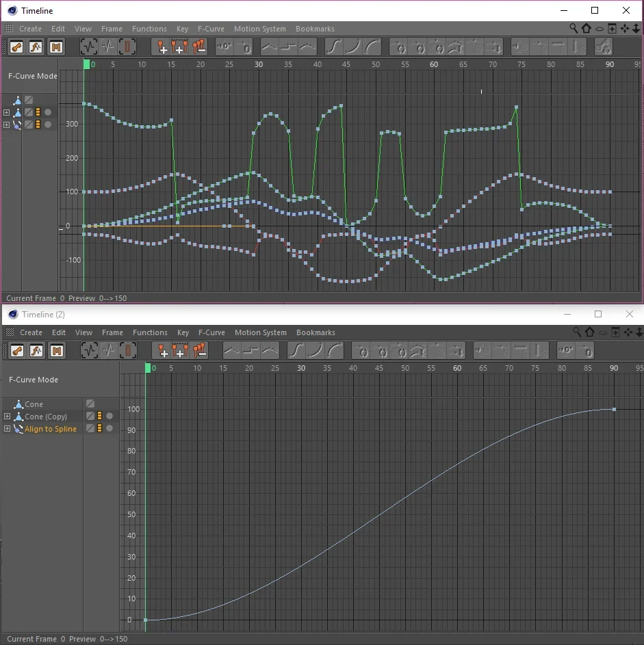Toggle filmstrip animation icon for Cone (Copy)

[99, 417]
